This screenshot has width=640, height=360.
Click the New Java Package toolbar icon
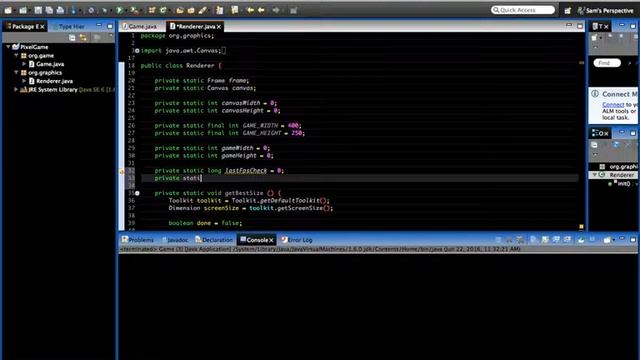[152, 10]
